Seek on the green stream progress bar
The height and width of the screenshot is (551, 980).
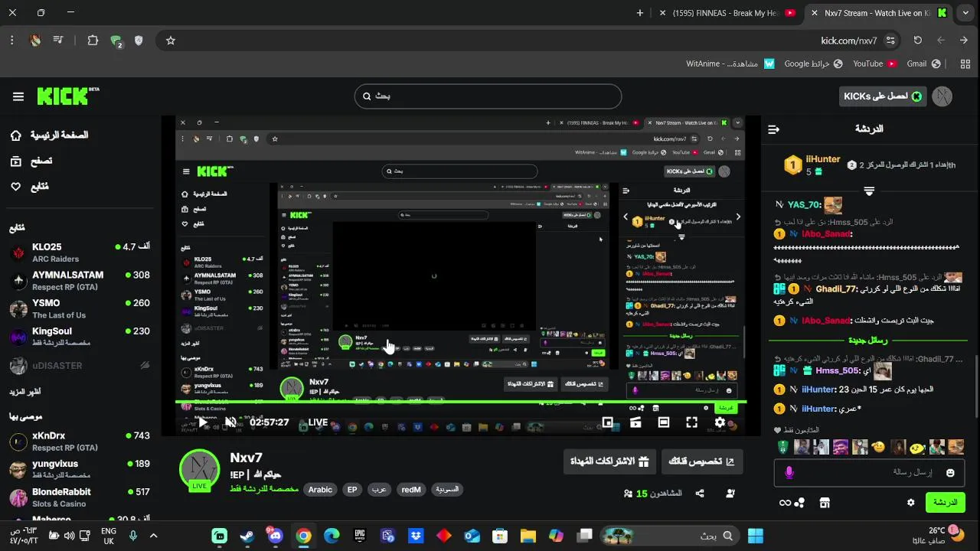461,403
